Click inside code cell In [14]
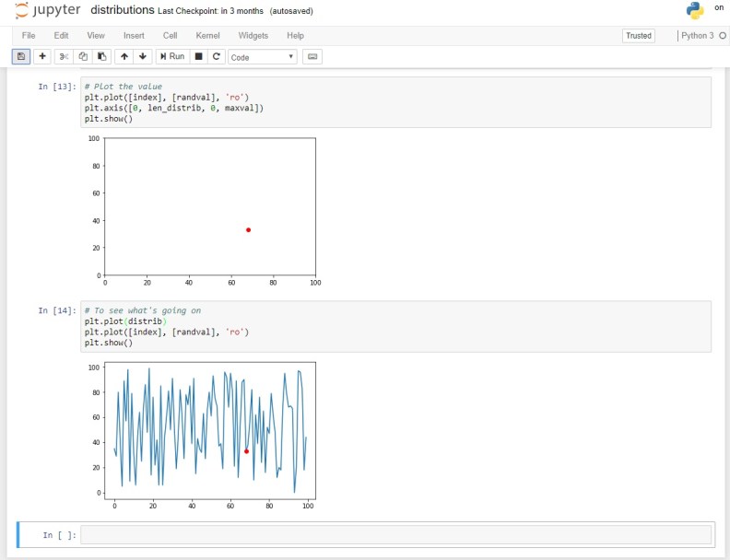This screenshot has width=730, height=560. 395,326
